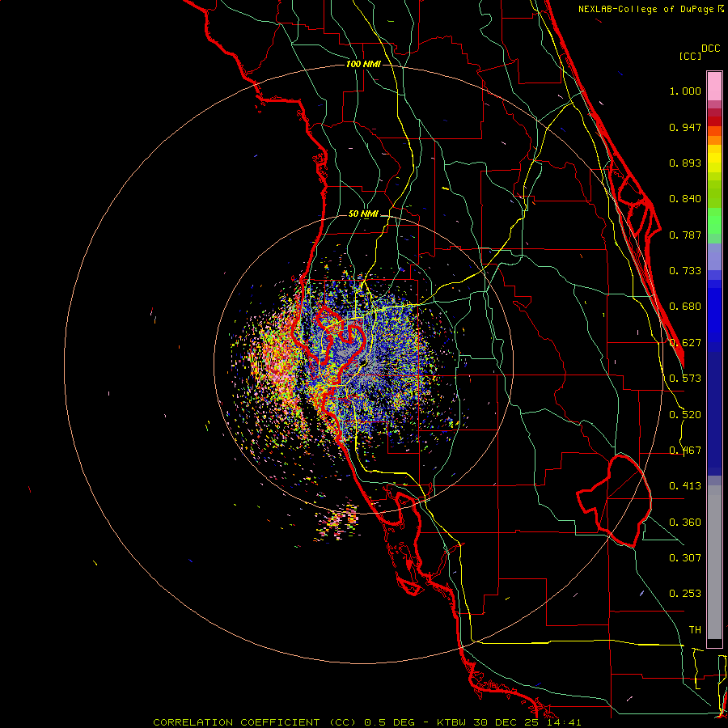Select the gray segment of the color bar
This screenshot has height=728, width=728.
714,562
